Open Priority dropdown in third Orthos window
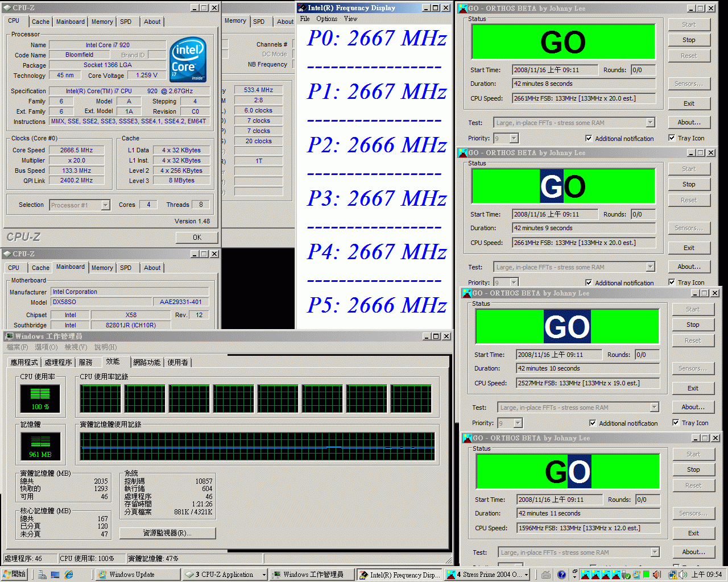Viewport: 728px width, 582px height. click(x=518, y=423)
